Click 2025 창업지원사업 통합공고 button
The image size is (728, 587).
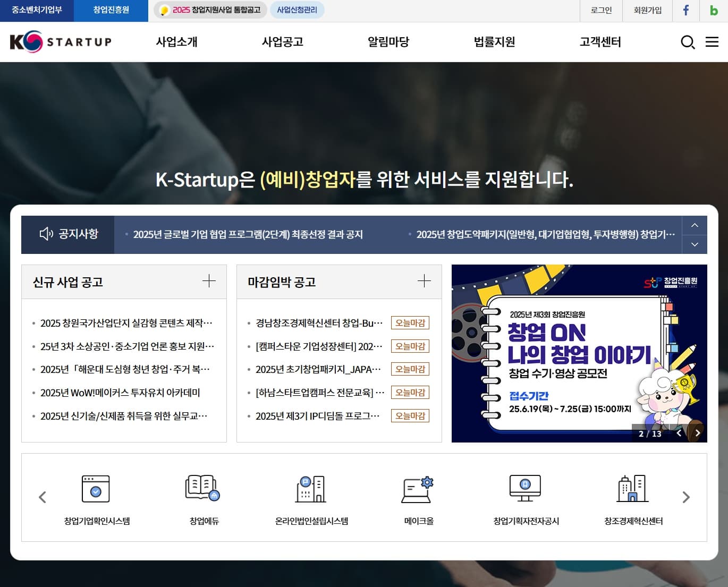(x=210, y=10)
